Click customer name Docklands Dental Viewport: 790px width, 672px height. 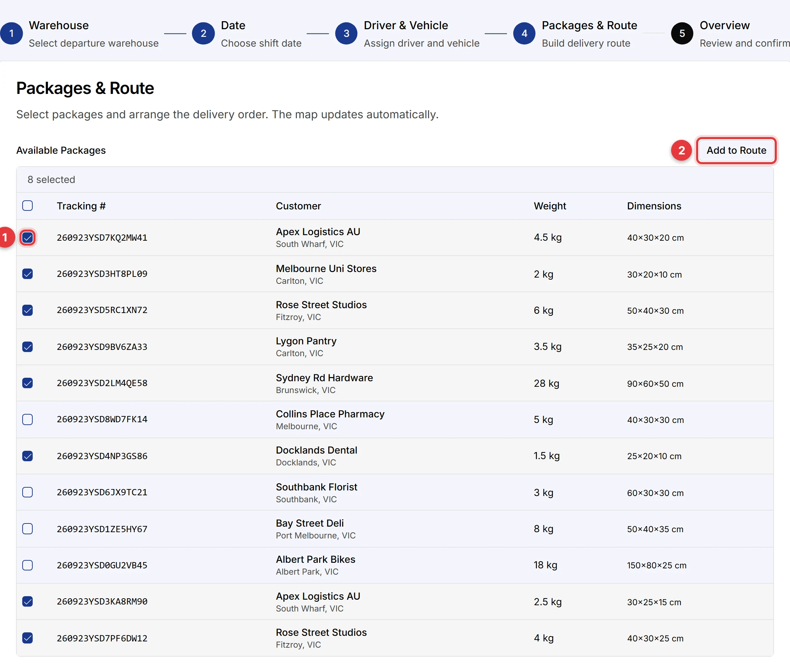click(316, 450)
